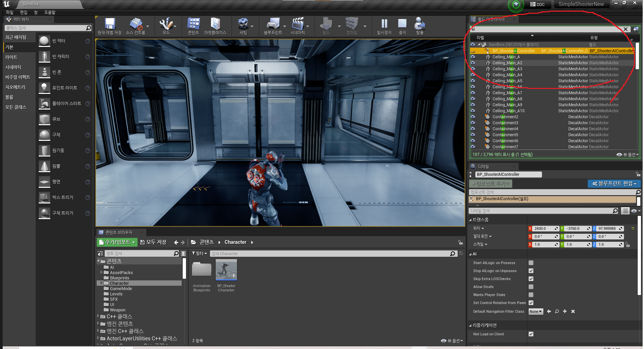
Task: Select Cone shape icon
Action: click(x=44, y=166)
